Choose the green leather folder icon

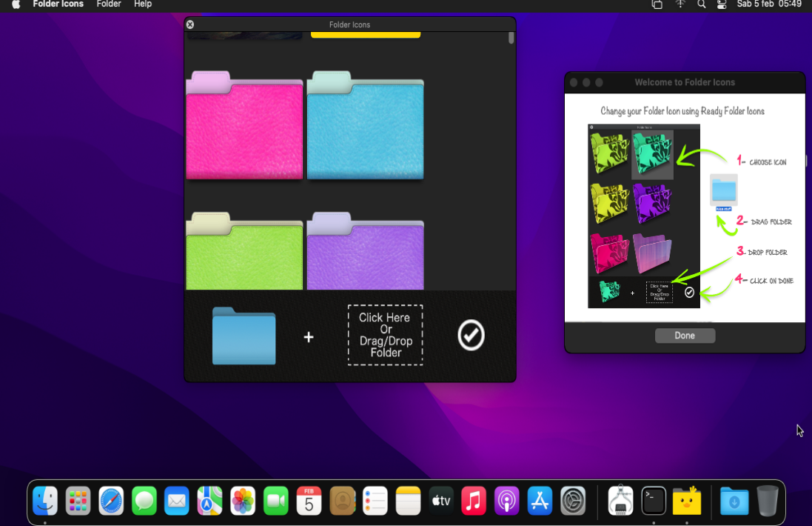(x=244, y=251)
